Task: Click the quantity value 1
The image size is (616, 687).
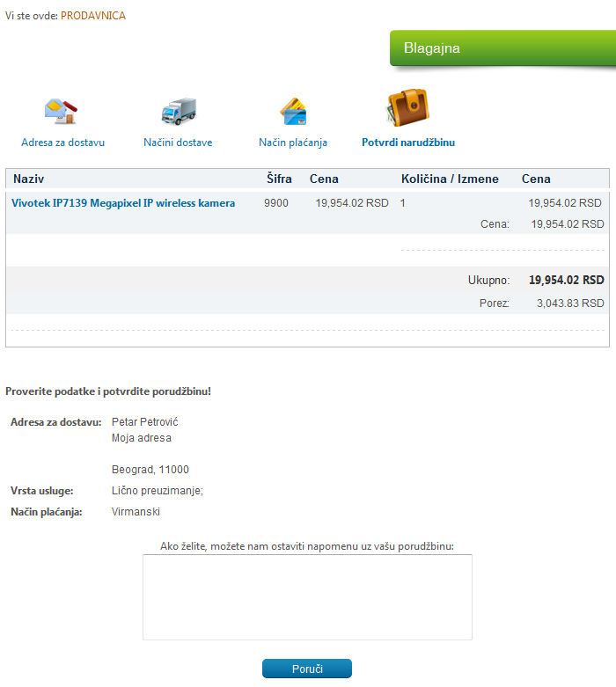Action: click(x=402, y=203)
